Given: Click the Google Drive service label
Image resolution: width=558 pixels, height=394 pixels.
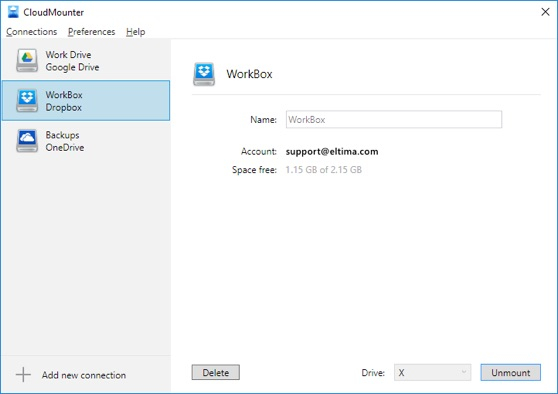Looking at the screenshot, I should pos(72,67).
